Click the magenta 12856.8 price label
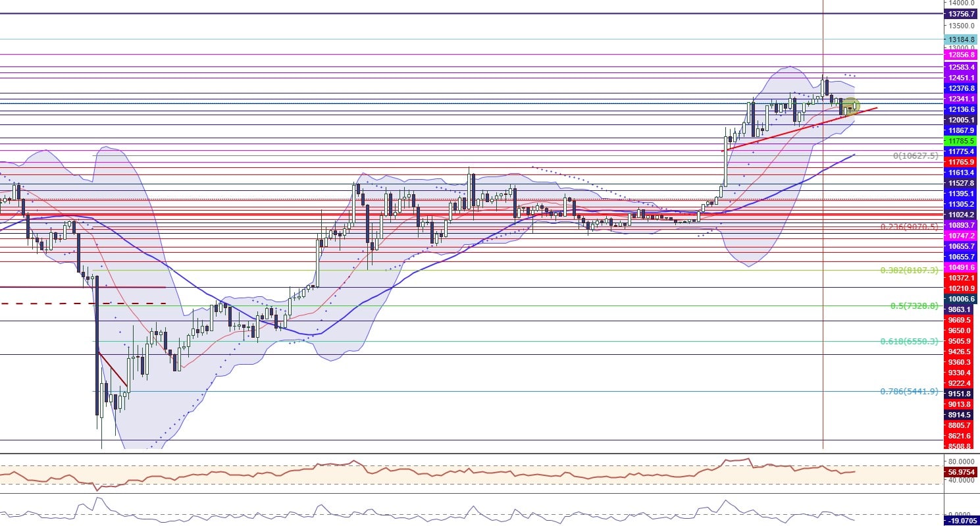980x526 pixels. point(962,55)
